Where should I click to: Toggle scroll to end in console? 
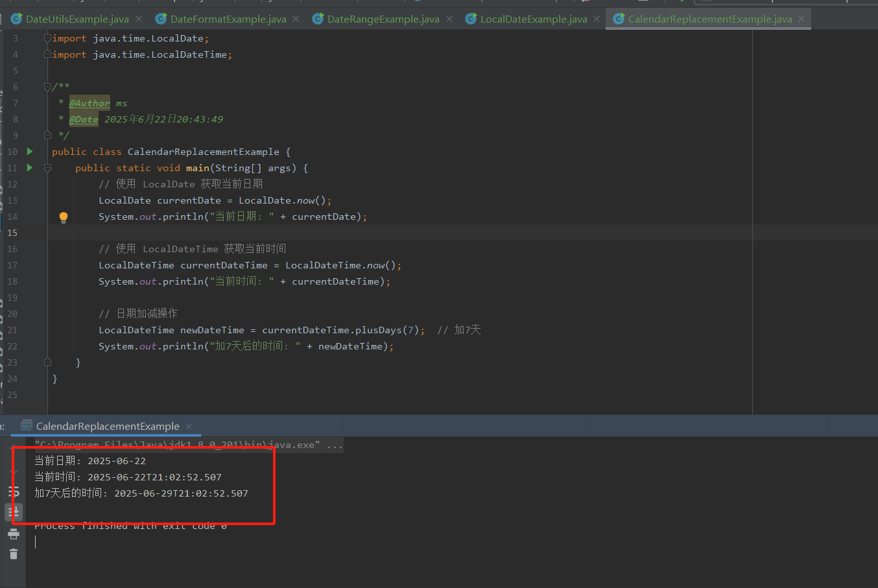[14, 512]
